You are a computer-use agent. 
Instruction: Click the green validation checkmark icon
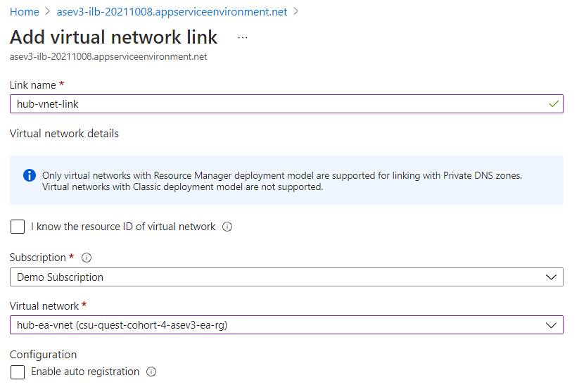554,103
